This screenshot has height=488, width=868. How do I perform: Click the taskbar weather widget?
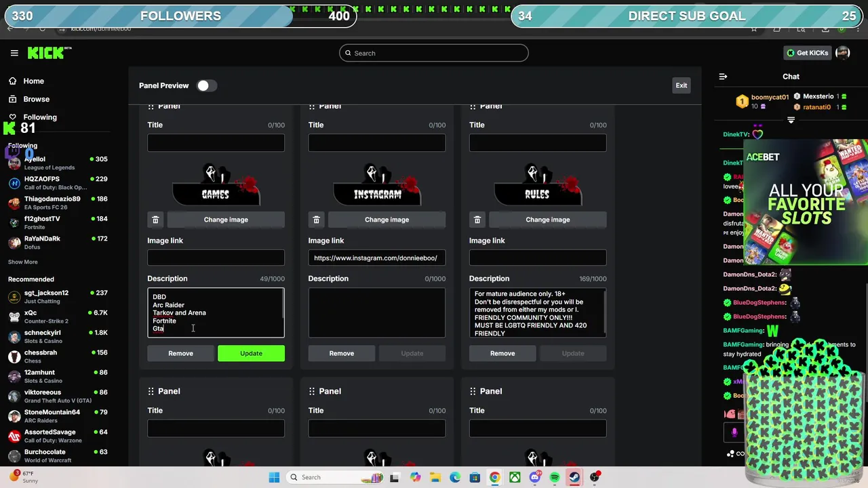[24, 476]
